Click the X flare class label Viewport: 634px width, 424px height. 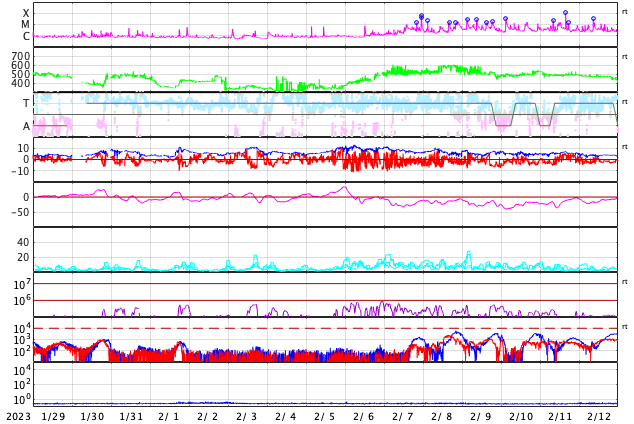26,13
